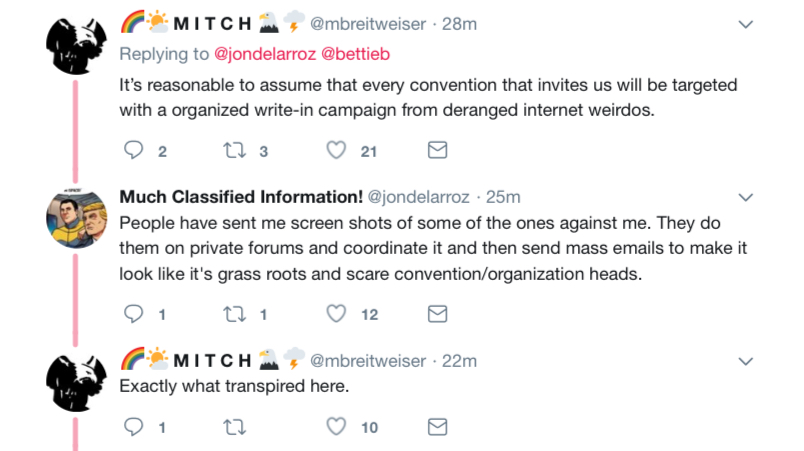Share jondelarroz tweet via message envelope
This screenshot has height=451, width=804.
437,314
